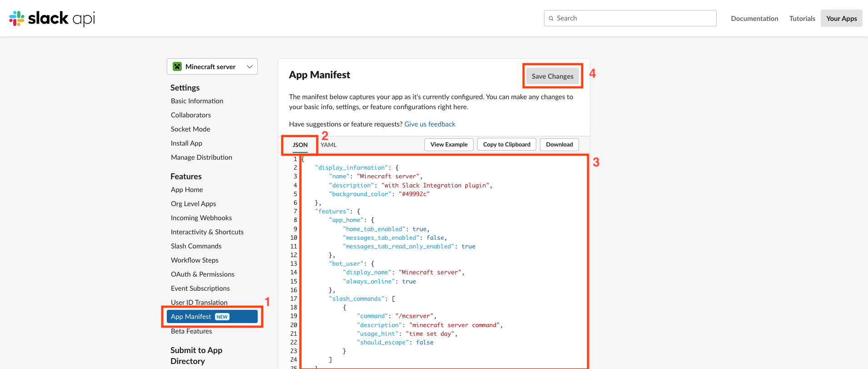Click the Save Changes button
The height and width of the screenshot is (369, 868).
click(553, 76)
